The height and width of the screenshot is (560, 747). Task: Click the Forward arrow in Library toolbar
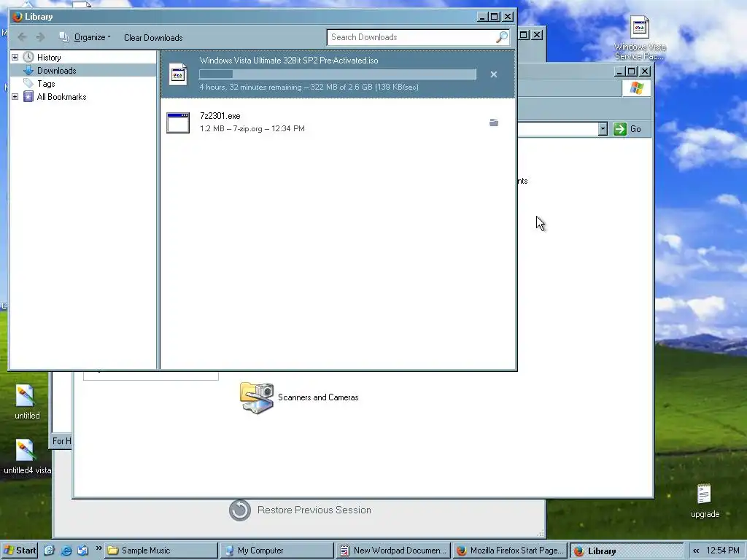tap(41, 37)
